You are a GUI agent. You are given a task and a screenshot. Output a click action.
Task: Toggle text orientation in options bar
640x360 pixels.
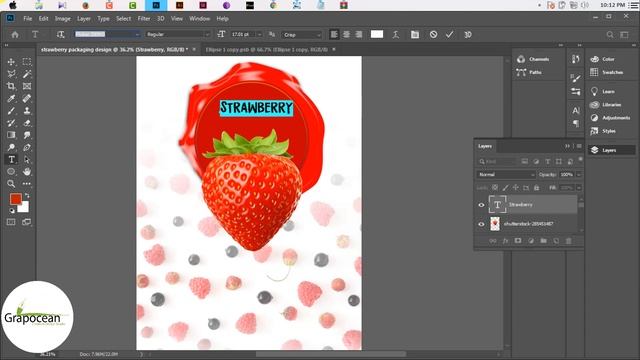coord(61,35)
